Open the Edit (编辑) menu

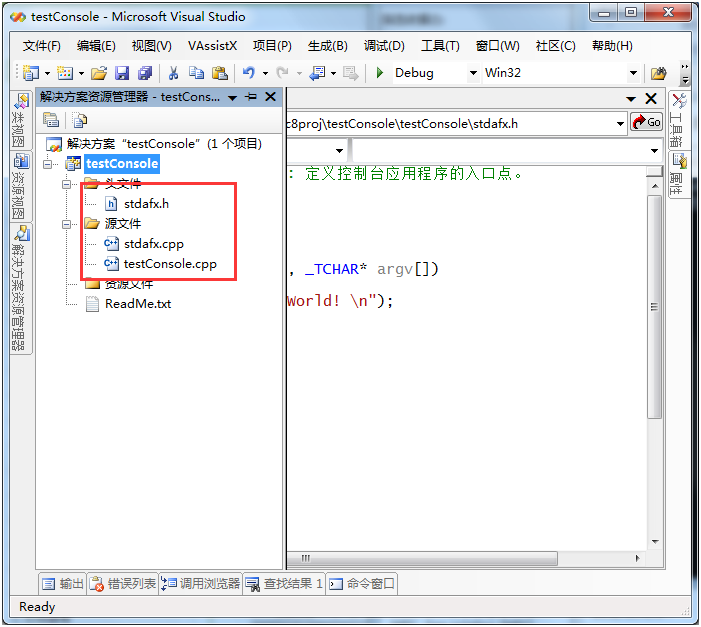click(x=96, y=46)
